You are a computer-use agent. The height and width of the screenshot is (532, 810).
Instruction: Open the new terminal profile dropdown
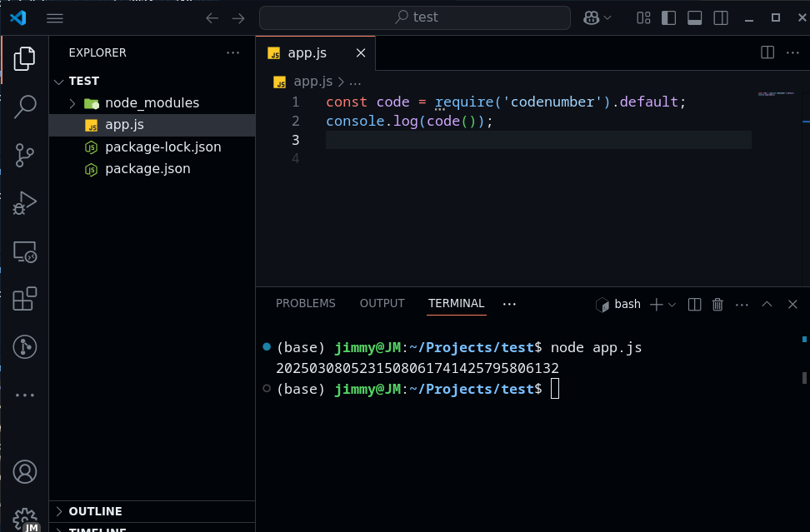click(672, 305)
